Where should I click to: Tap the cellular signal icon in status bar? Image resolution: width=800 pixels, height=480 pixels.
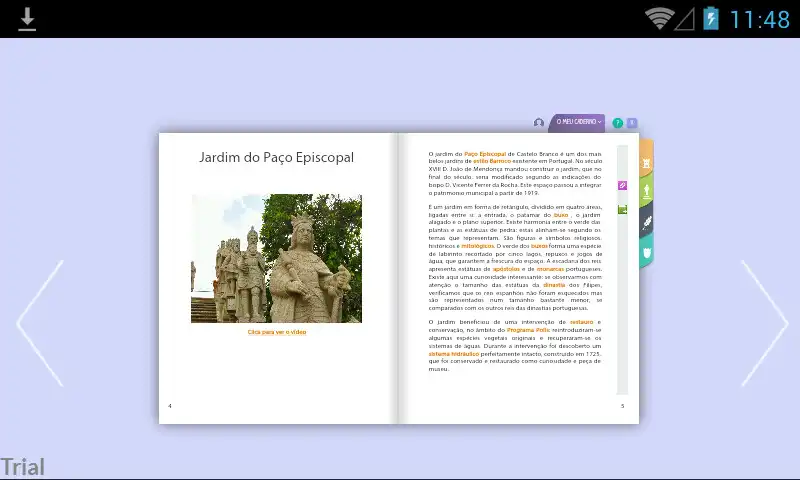[x=685, y=19]
